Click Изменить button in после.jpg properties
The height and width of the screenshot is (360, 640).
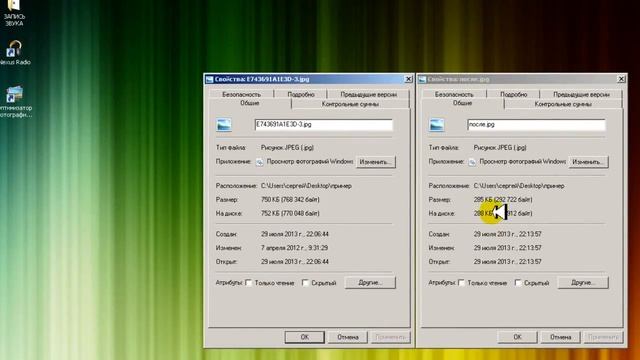588,162
